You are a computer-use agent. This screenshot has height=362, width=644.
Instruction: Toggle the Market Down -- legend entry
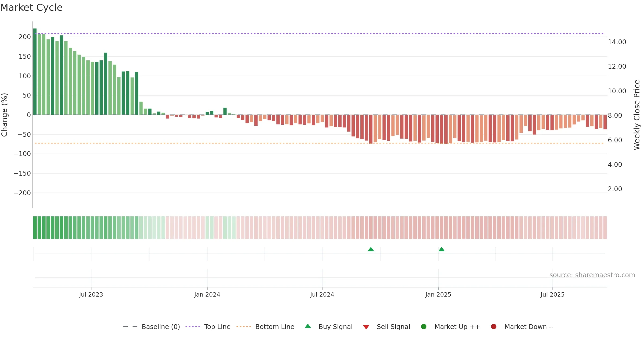pos(522,327)
